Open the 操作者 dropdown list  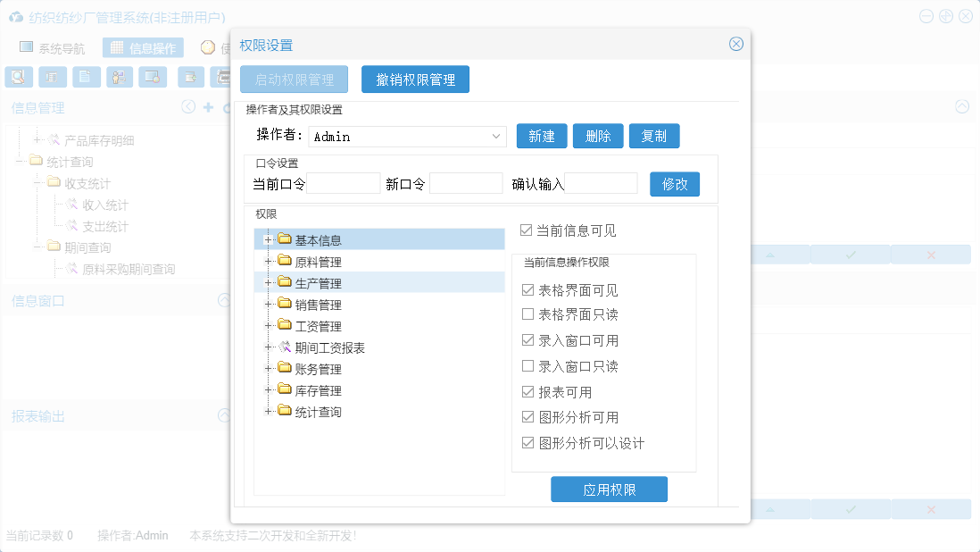click(x=497, y=137)
